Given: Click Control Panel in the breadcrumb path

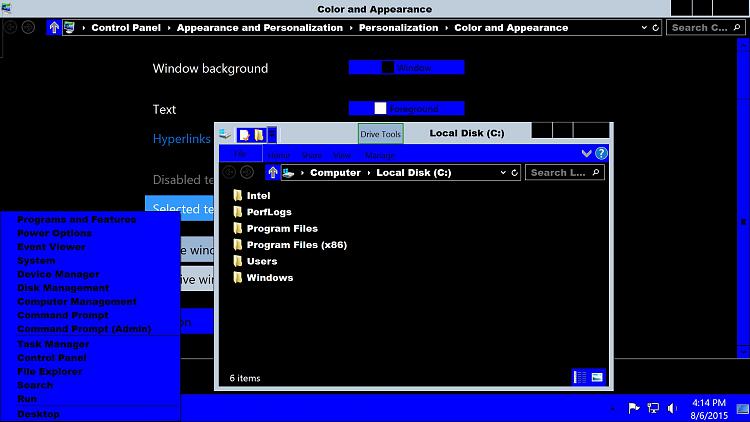Looking at the screenshot, I should (126, 28).
